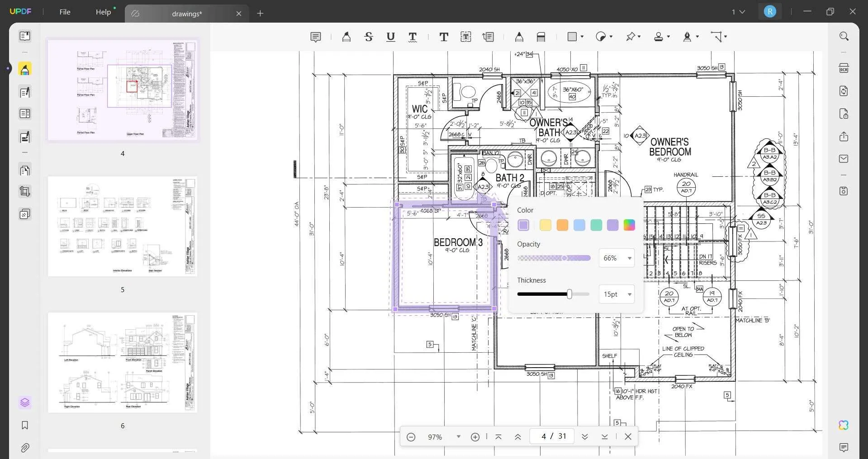868x459 pixels.
Task: Zoom out with the minus button
Action: (x=411, y=437)
